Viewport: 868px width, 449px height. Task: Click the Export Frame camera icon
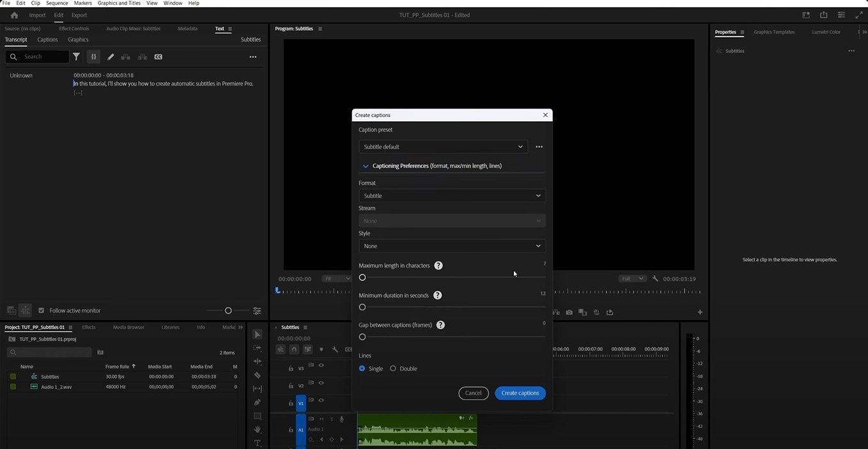pyautogui.click(x=569, y=312)
